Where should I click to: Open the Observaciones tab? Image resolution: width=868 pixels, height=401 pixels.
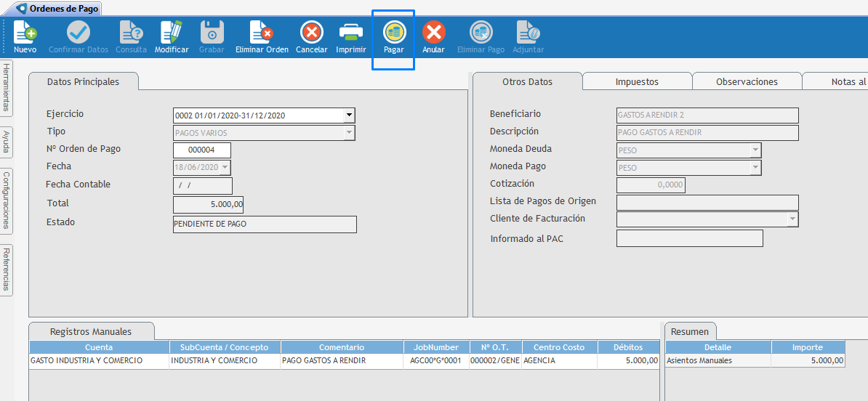coord(747,82)
